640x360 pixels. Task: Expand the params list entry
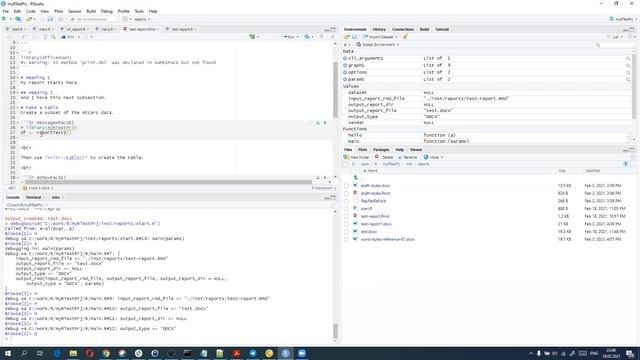click(x=345, y=79)
